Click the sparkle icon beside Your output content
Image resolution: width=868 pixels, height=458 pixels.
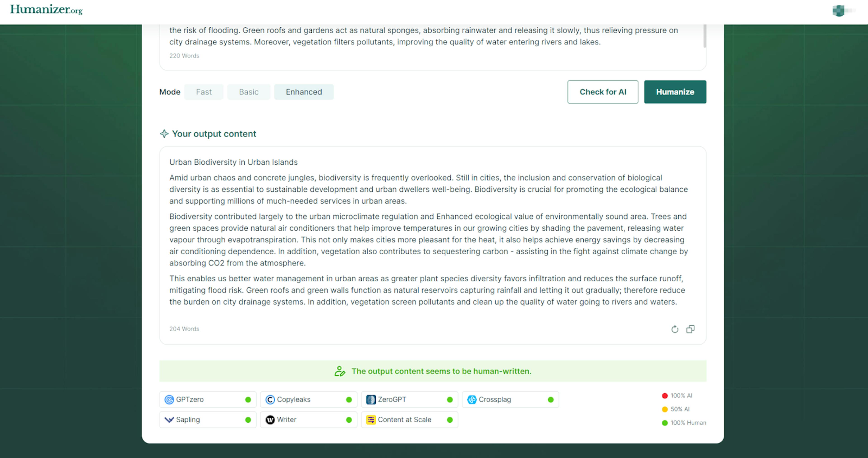tap(164, 134)
